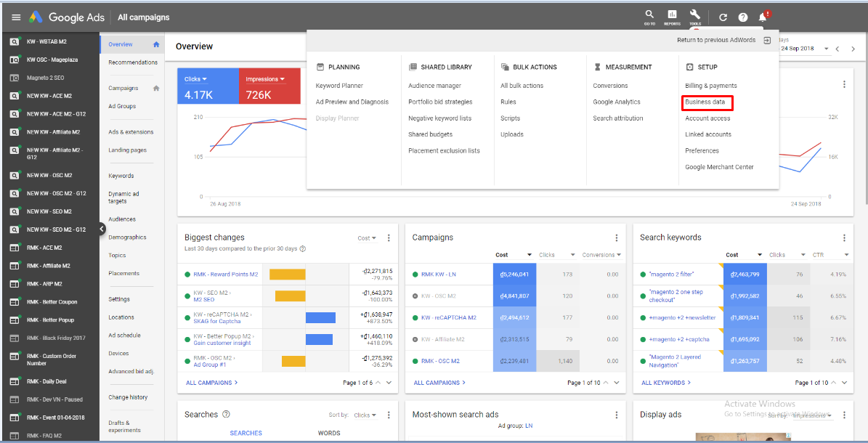Open "magento 2 filter" keyword link
Viewport: 868px width, 443px height.
click(671, 274)
